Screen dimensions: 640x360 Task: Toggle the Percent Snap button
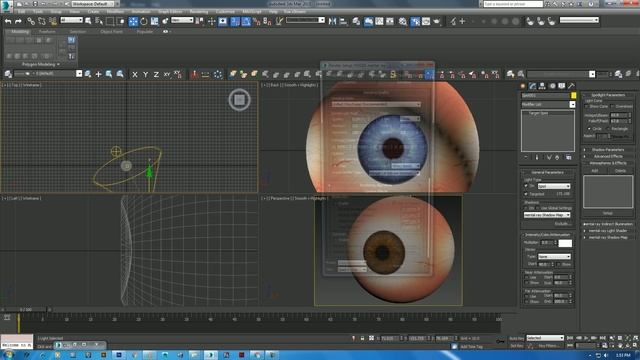click(x=257, y=21)
